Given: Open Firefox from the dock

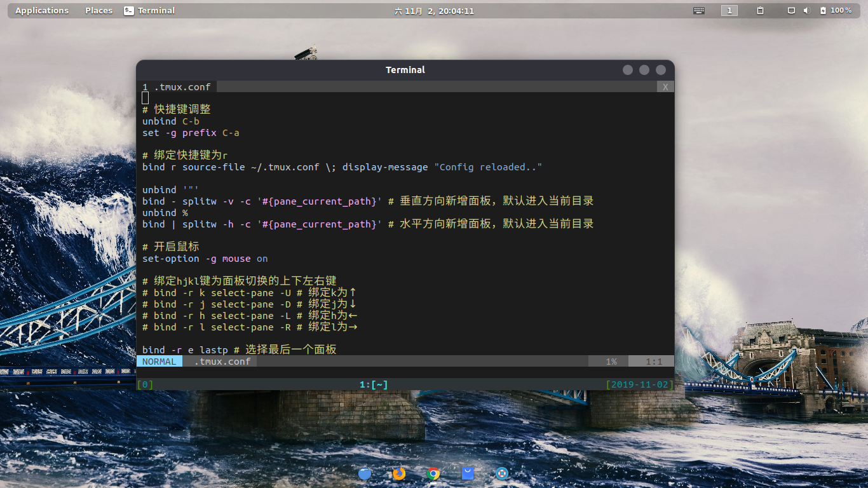Looking at the screenshot, I should click(398, 473).
